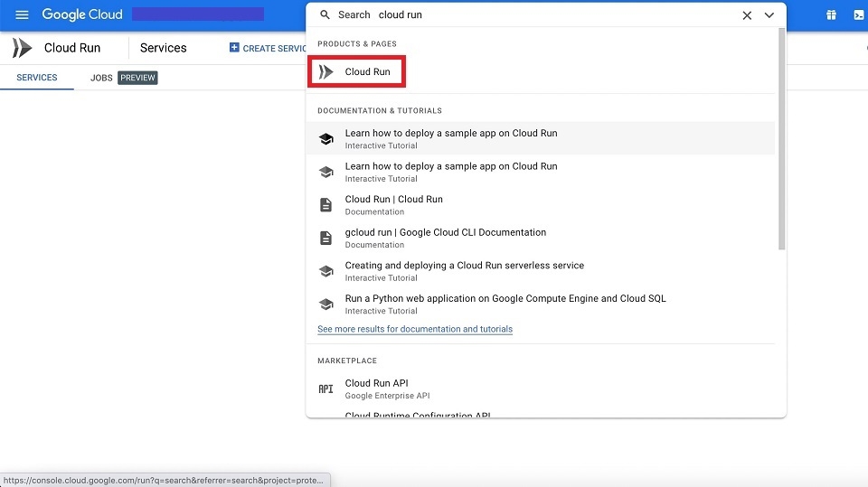Click the Create Service button

click(269, 48)
